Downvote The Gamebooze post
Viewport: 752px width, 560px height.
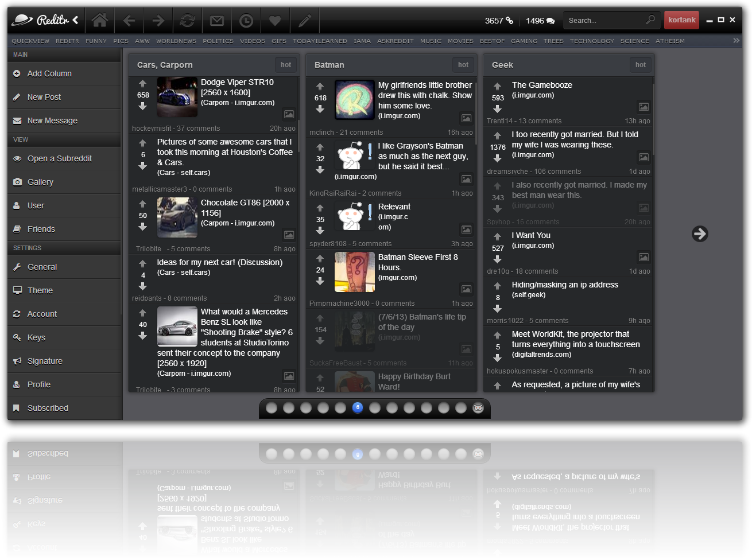click(498, 109)
